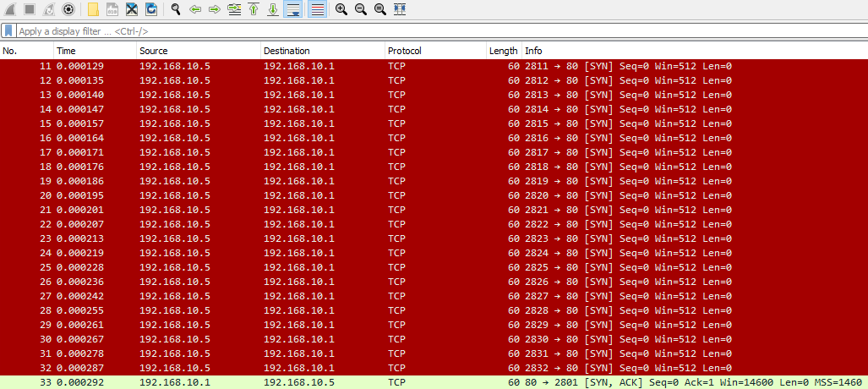Viewport: 868px width, 389px height.
Task: Sort by the Time column header
Action: click(x=95, y=51)
